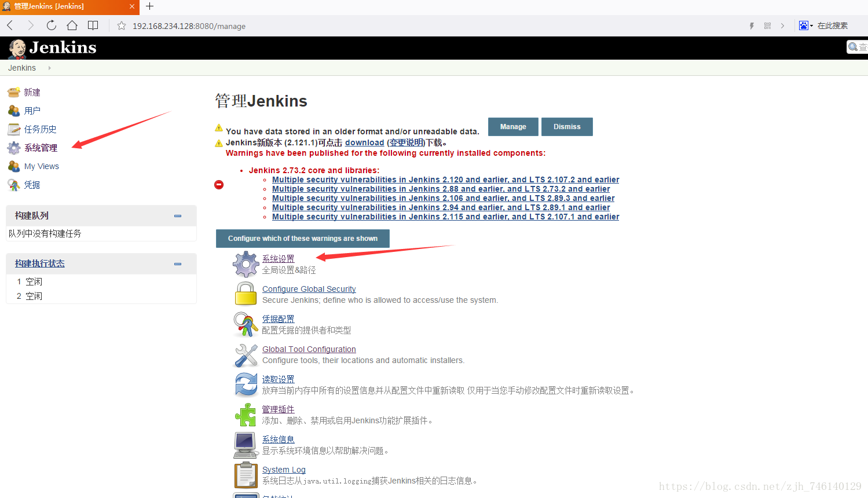Open the 读取设置 link
The width and height of the screenshot is (868, 498).
point(279,379)
